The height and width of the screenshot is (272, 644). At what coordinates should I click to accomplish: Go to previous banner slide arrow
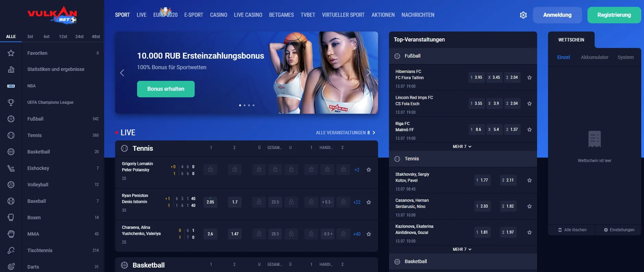(122, 73)
